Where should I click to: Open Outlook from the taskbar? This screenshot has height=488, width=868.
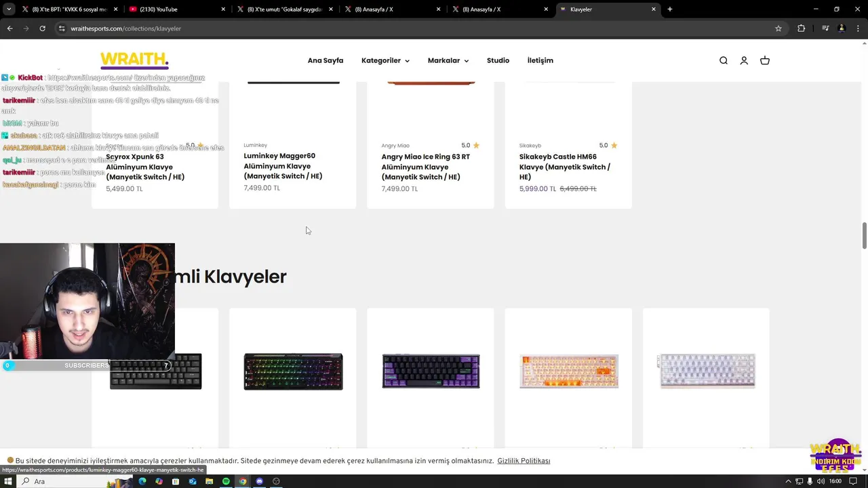point(193,481)
